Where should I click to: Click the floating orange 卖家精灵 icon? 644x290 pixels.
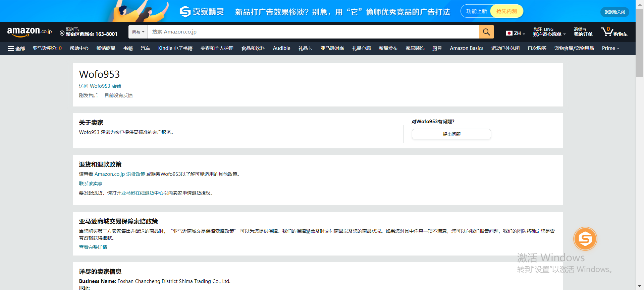(x=585, y=239)
